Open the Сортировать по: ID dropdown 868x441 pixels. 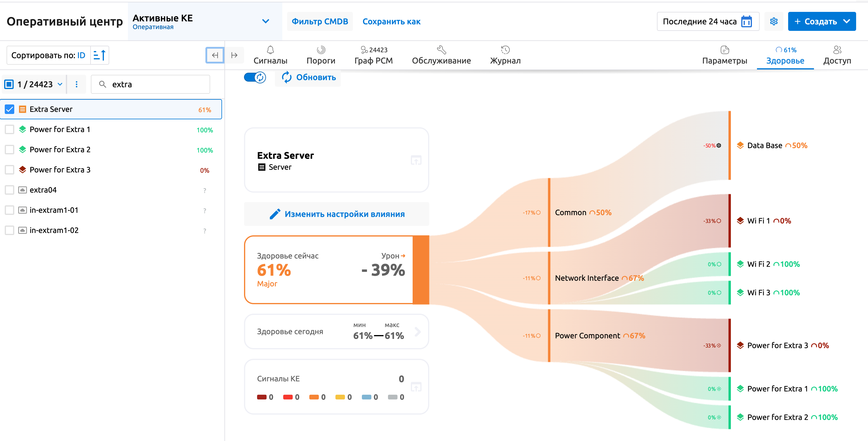coord(48,55)
